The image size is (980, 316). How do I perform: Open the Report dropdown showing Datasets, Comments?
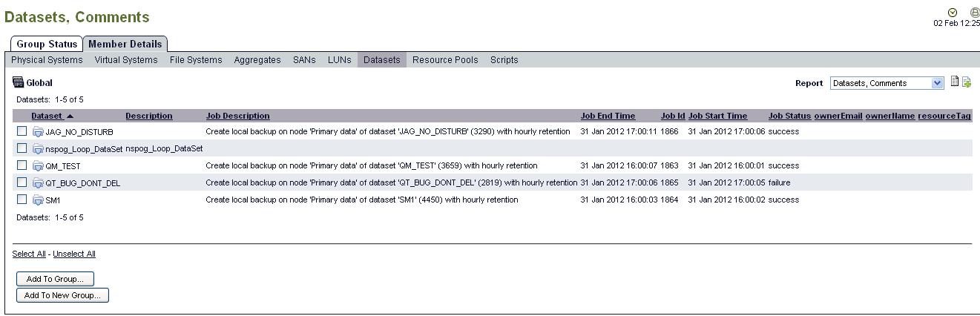pos(887,83)
